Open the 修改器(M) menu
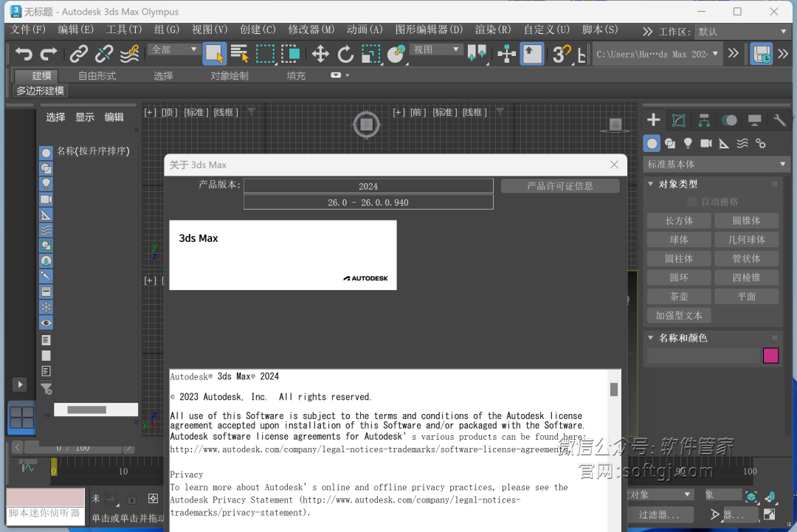Image resolution: width=797 pixels, height=532 pixels. pyautogui.click(x=311, y=30)
